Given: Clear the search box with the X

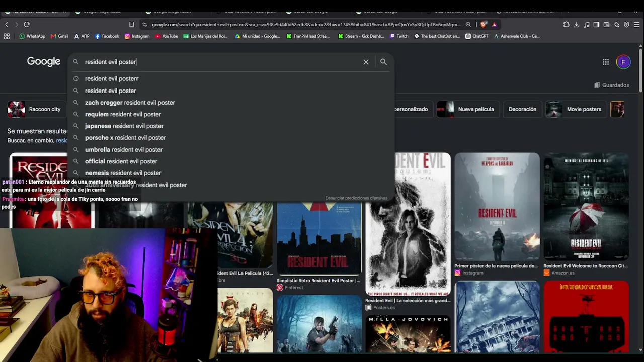Looking at the screenshot, I should coord(366,62).
